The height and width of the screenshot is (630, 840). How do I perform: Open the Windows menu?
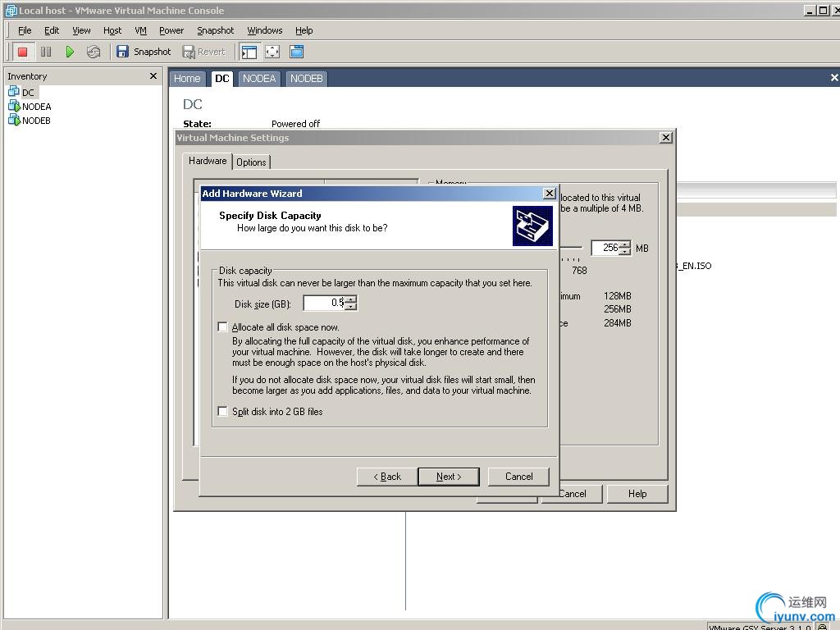[265, 30]
